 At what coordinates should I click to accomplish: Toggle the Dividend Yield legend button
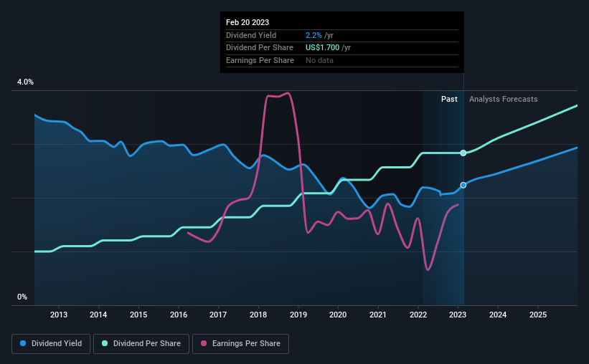point(51,344)
